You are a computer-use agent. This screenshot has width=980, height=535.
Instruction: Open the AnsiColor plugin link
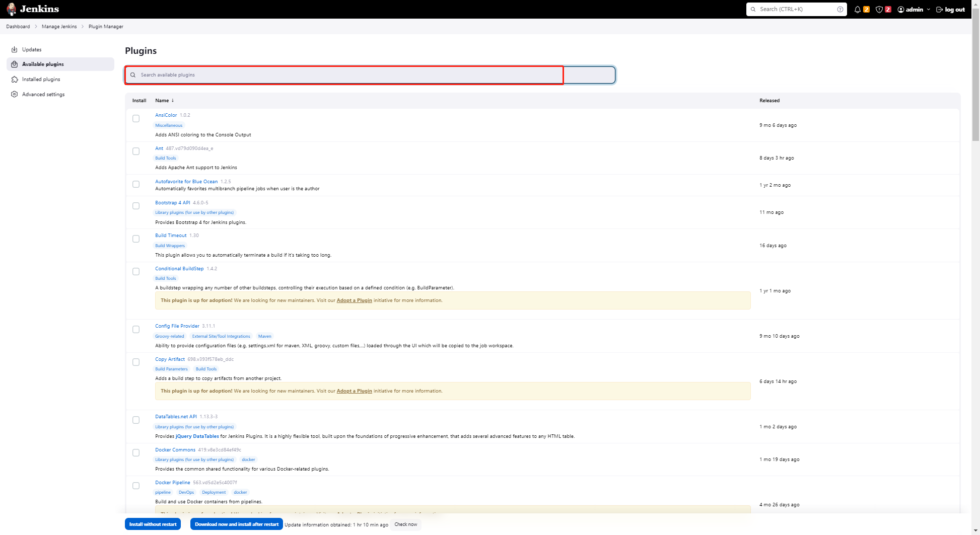[x=166, y=115]
